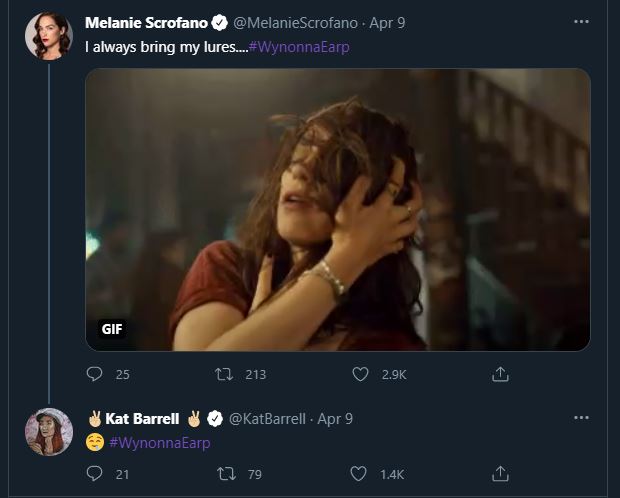
Task: Open #WynonnaEarp hashtag in Kat's reply
Action: point(159,442)
